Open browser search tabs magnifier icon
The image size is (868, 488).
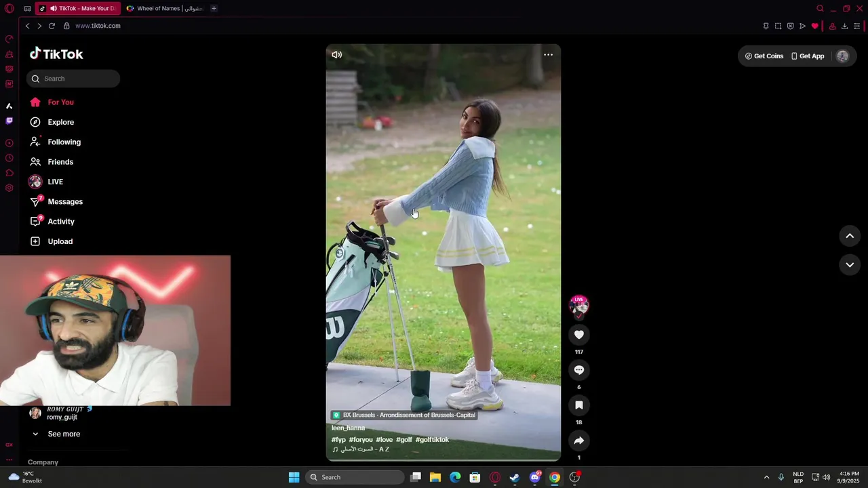tap(820, 9)
